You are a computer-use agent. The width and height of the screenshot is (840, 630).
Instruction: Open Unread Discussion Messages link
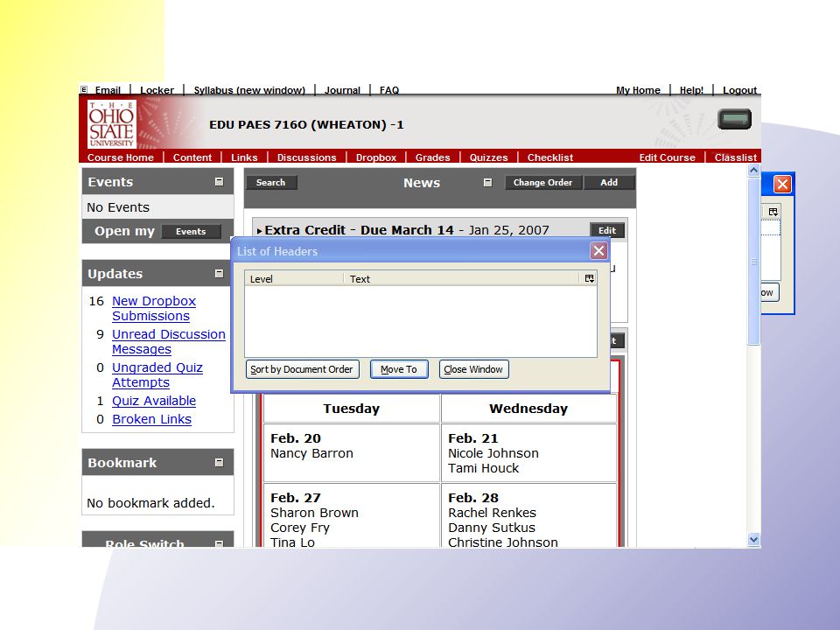pos(169,342)
